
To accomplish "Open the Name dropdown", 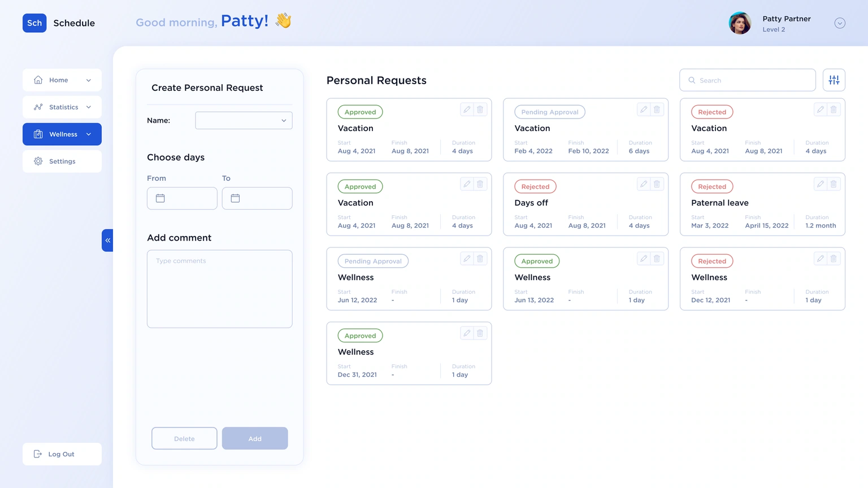I will [244, 120].
